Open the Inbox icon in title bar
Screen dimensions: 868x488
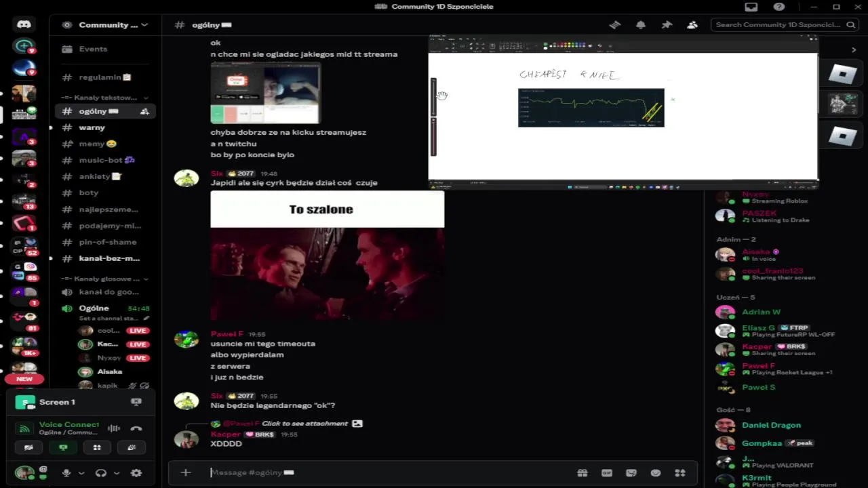(751, 7)
